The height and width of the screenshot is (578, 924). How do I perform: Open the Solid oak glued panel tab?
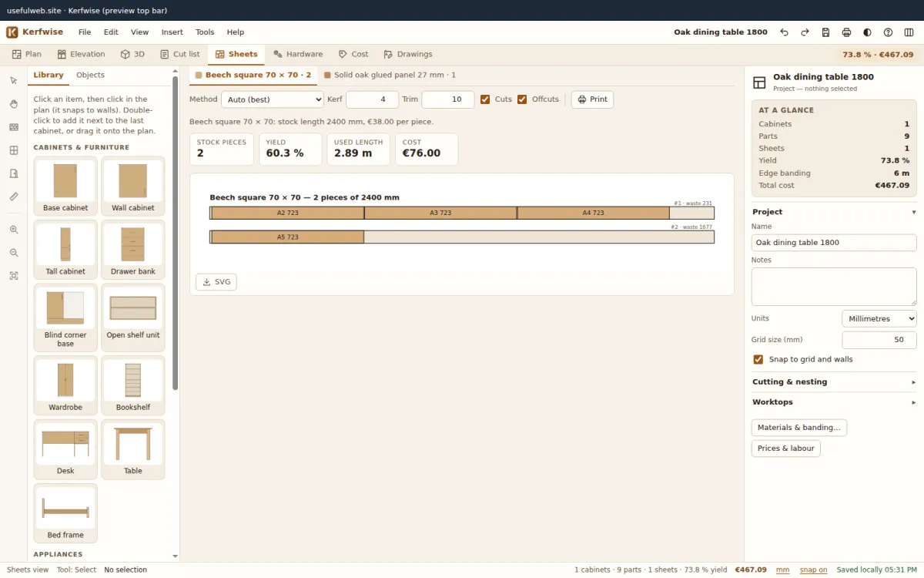click(x=390, y=76)
